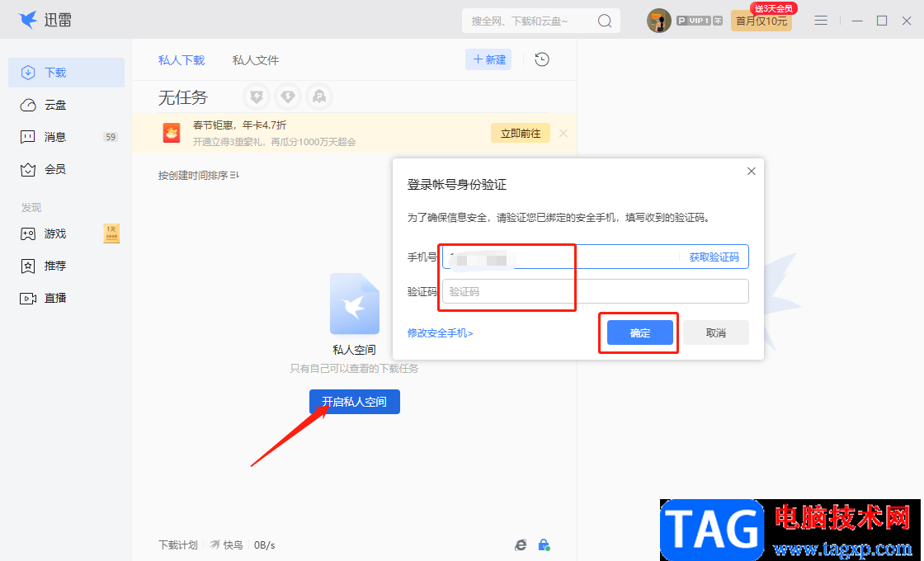Switch to the 私人下载 tab

point(181,60)
